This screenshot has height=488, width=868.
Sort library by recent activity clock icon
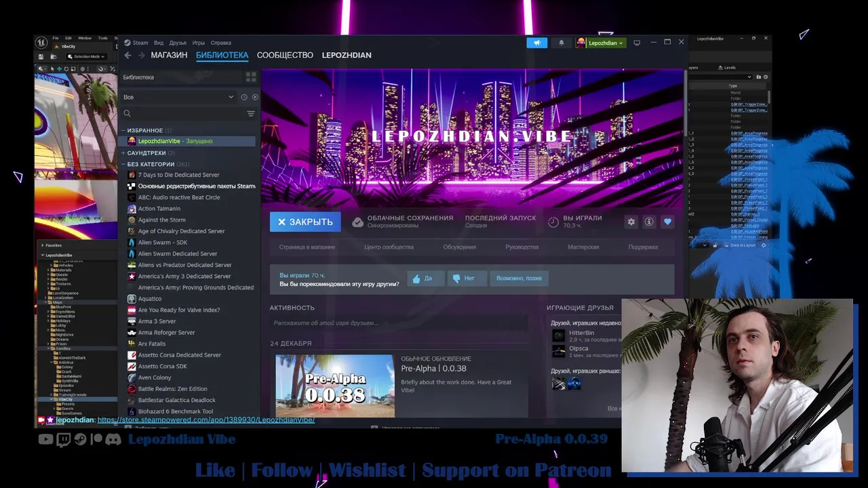point(244,97)
